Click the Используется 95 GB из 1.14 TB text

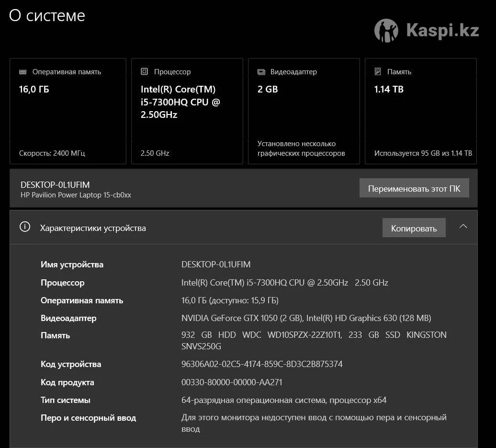tap(423, 153)
